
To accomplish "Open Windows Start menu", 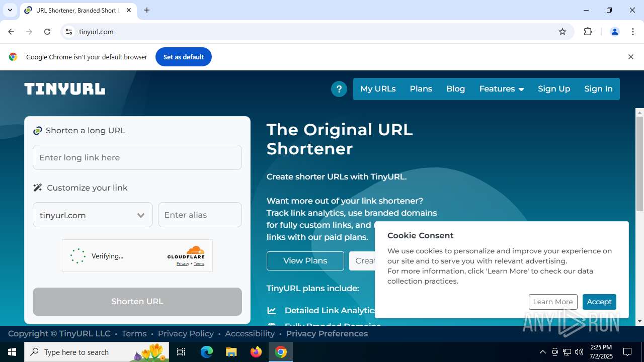I will (12, 352).
